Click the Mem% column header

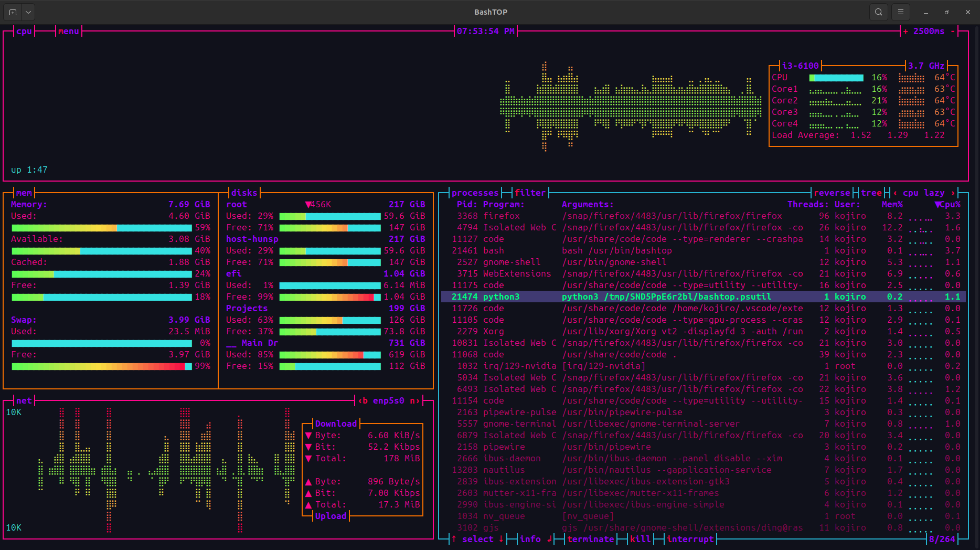892,205
